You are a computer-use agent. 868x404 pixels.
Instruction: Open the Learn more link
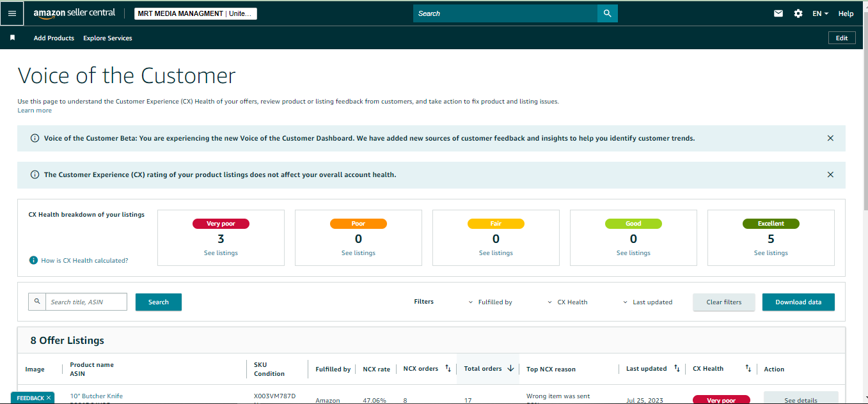pyautogui.click(x=35, y=111)
